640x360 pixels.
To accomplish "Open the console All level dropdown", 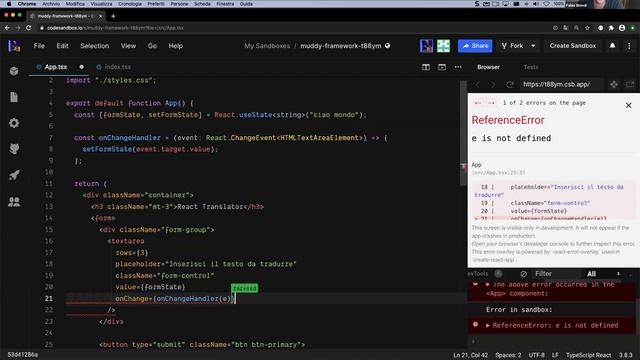I will (603, 274).
